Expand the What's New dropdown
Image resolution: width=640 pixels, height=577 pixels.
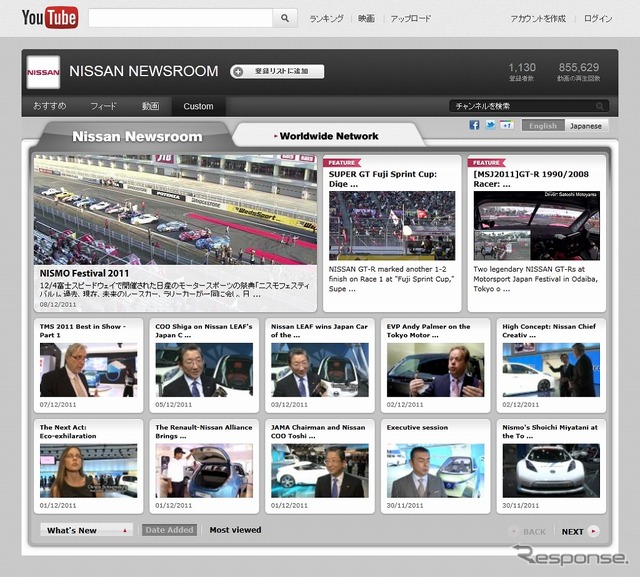(x=87, y=530)
